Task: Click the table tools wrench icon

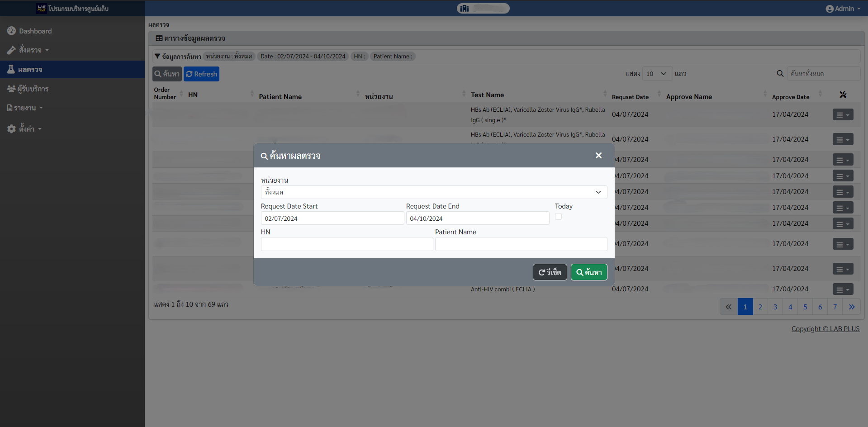Action: pos(843,95)
